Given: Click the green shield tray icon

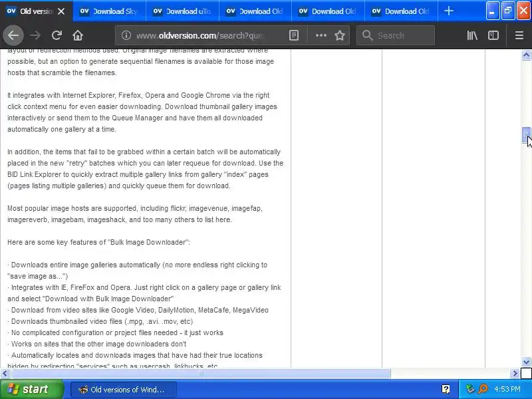Looking at the screenshot, I should tap(470, 389).
